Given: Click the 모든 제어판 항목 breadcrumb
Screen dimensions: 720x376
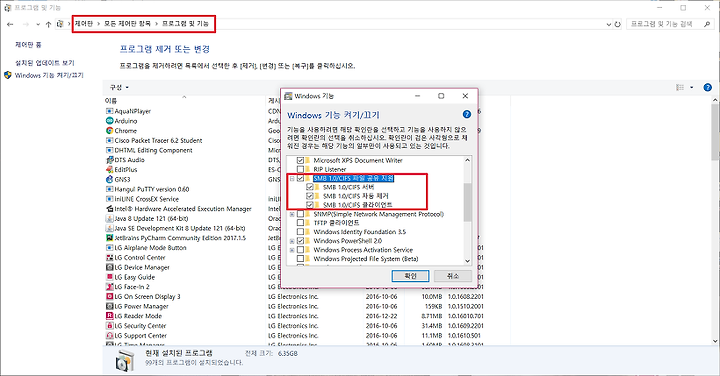Looking at the screenshot, I should [127, 23].
